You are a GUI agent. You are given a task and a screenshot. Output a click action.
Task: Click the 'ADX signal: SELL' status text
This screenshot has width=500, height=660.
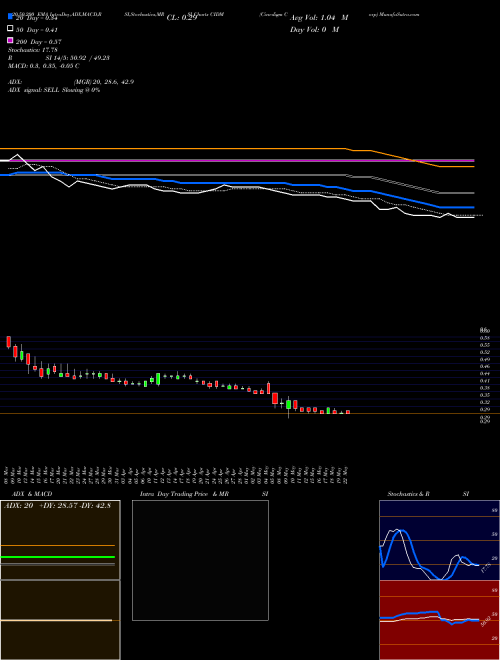pos(34,90)
